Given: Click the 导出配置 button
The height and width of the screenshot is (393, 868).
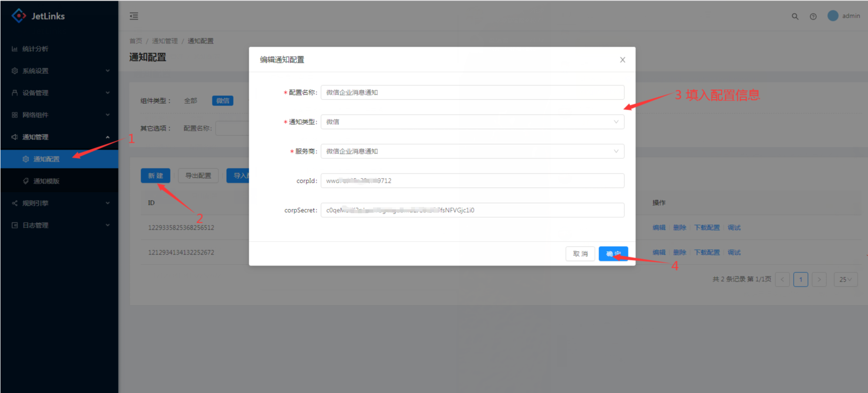Looking at the screenshot, I should [x=198, y=176].
